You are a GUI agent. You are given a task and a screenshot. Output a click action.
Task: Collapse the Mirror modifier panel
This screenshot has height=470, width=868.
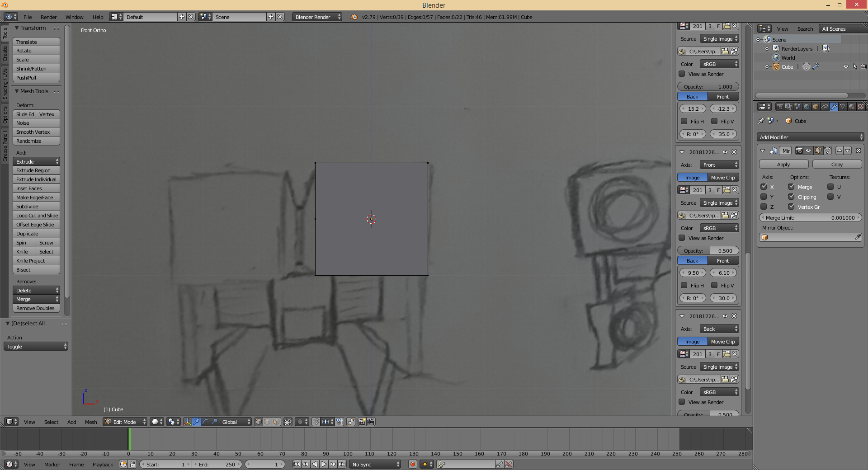pos(763,150)
